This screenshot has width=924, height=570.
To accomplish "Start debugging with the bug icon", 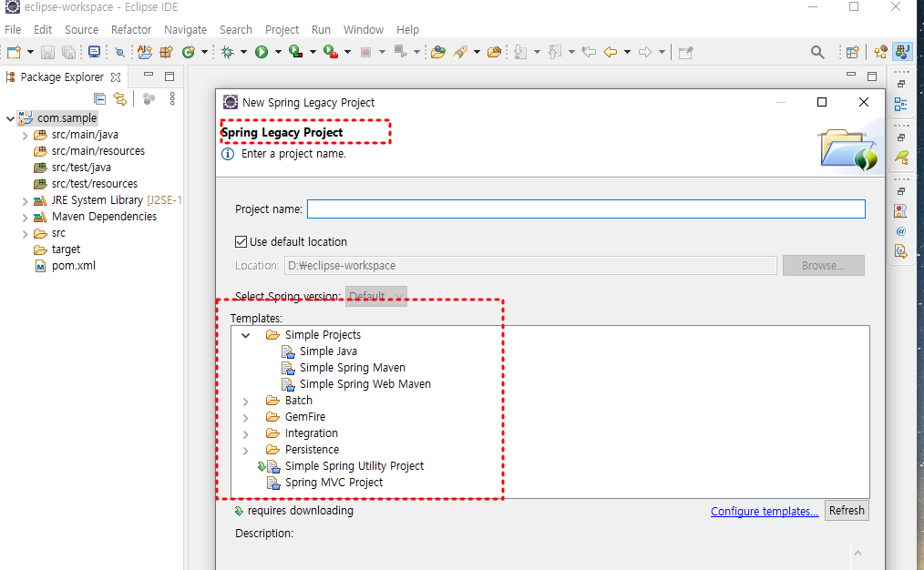I will [227, 53].
